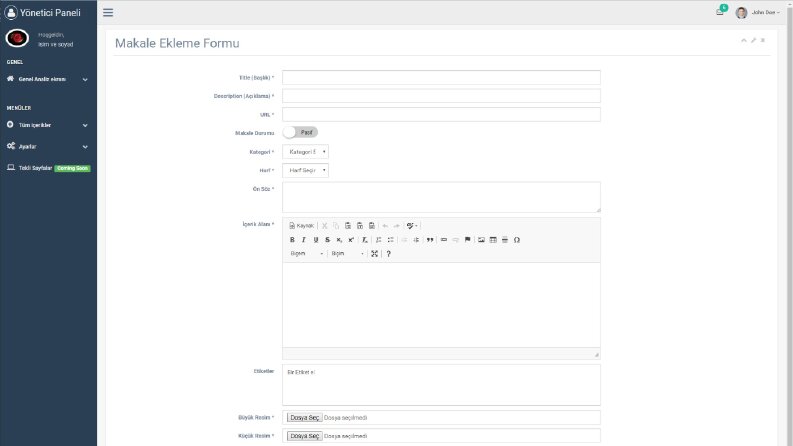793x446 pixels.
Task: Open the Kategori dropdown
Action: click(x=305, y=152)
